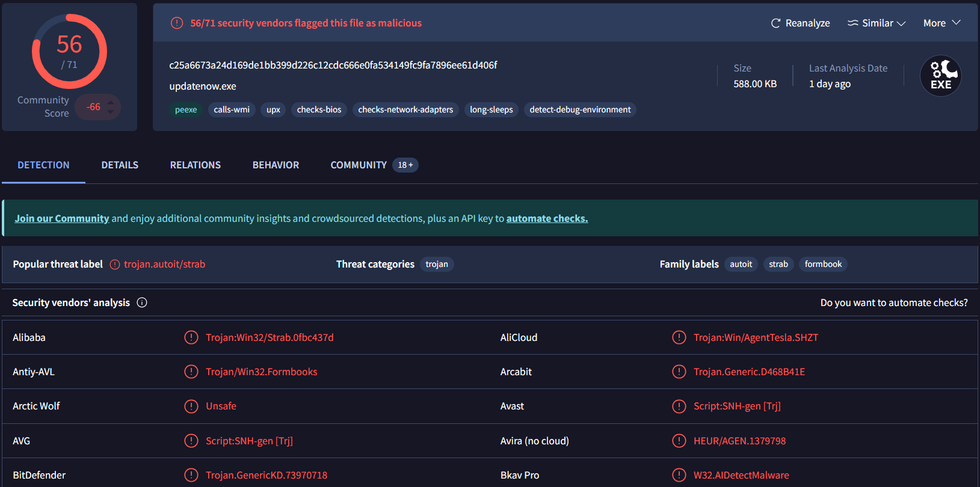Click the Arcabit detection alert icon
Screen dimensions: 980x487
pos(679,372)
